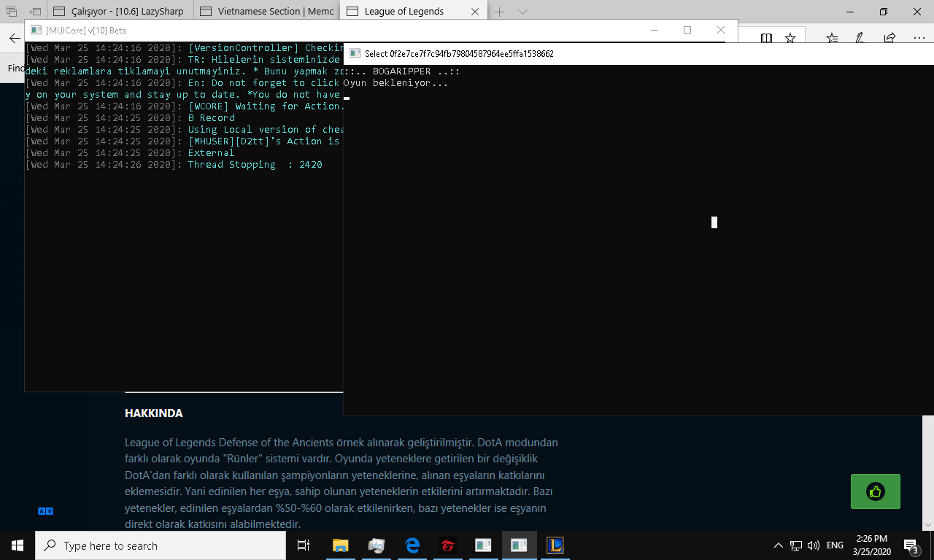The image size is (934, 560).
Task: Click the MUICore window system menu icon
Action: tap(36, 30)
